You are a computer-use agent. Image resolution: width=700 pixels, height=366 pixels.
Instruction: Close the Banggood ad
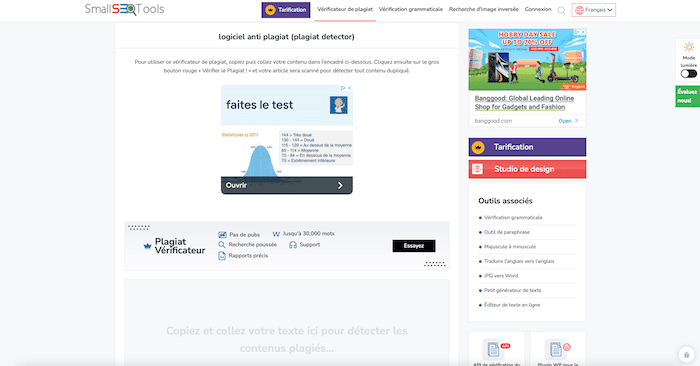coord(583,32)
